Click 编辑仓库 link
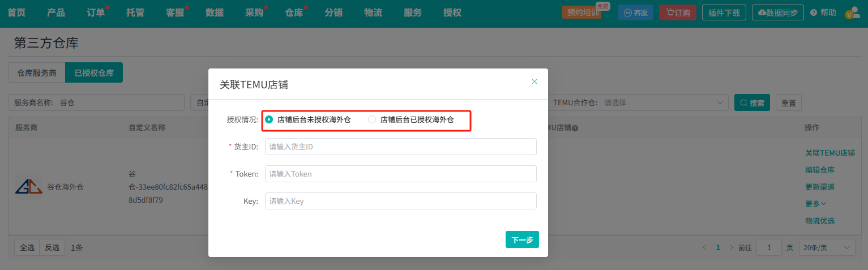This screenshot has height=270, width=868. 820,170
